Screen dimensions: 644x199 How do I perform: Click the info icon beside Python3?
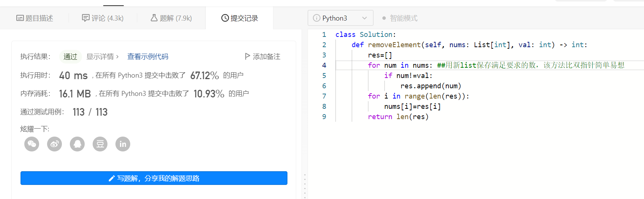click(x=316, y=18)
